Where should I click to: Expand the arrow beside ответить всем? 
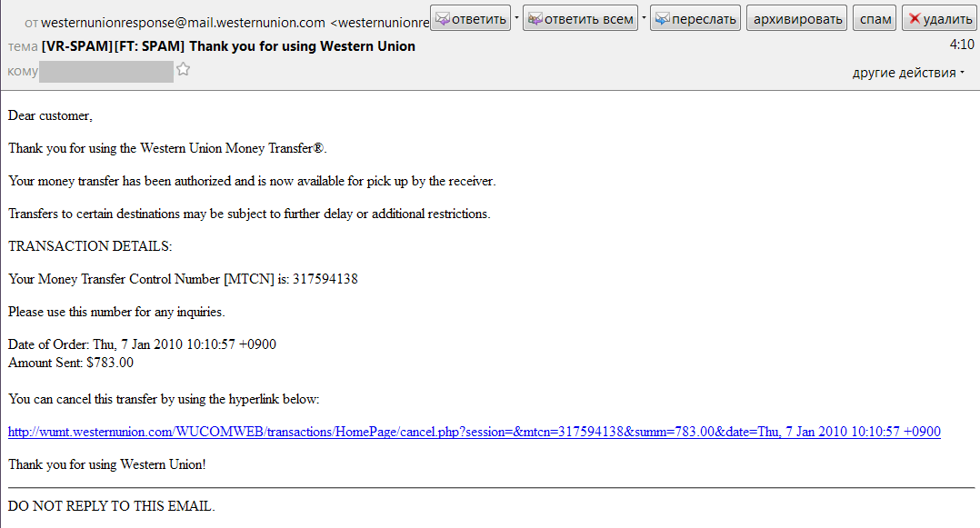coord(644,18)
